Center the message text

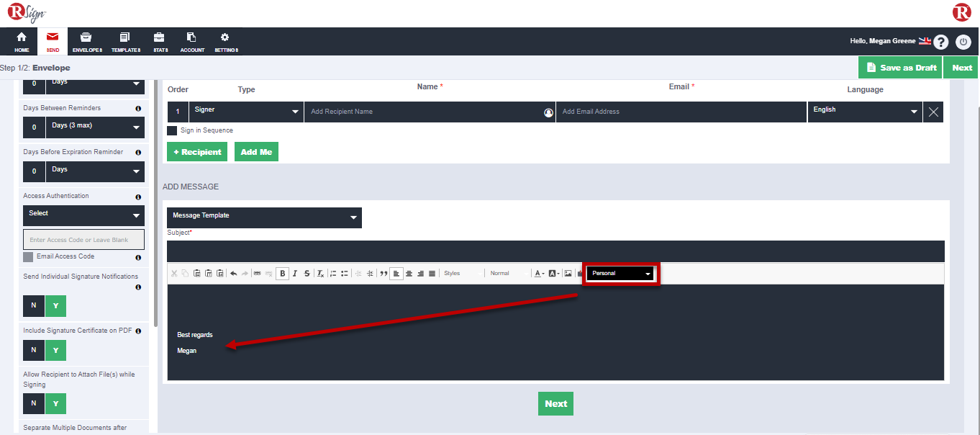click(409, 273)
